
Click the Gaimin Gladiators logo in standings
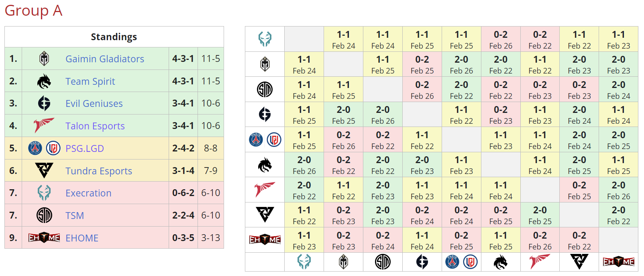coord(44,59)
